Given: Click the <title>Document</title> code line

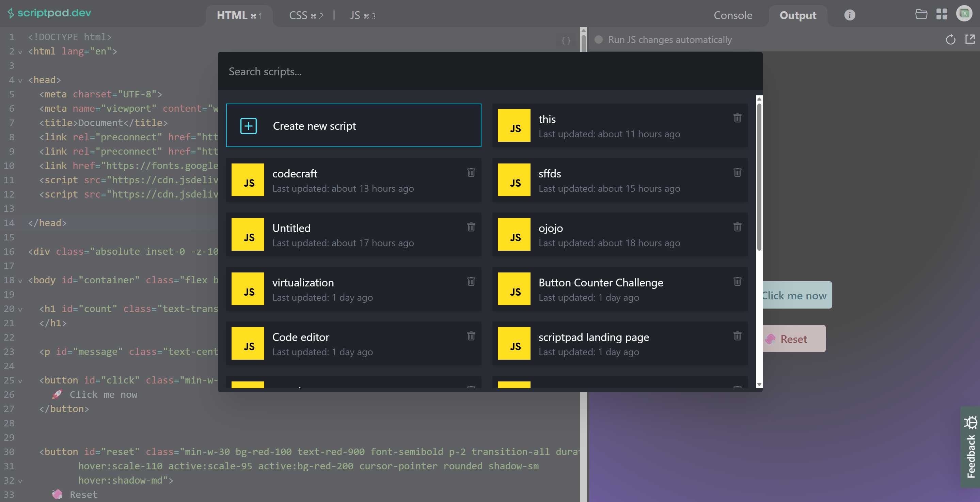Looking at the screenshot, I should (x=104, y=123).
